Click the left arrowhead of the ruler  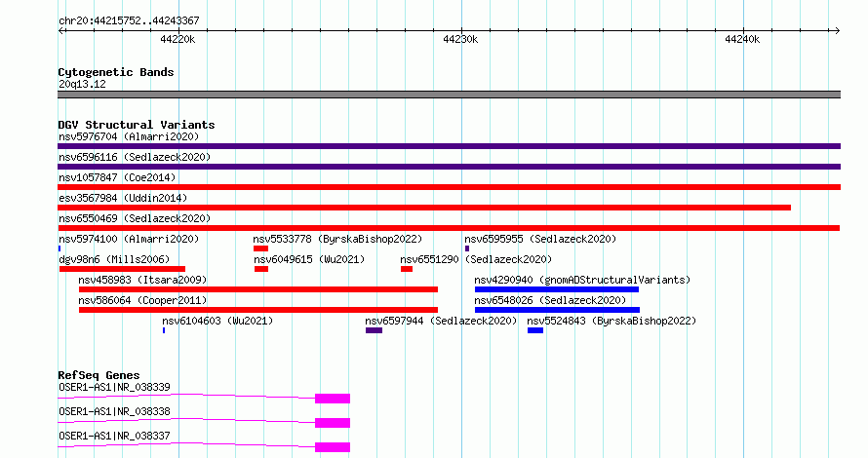pyautogui.click(x=60, y=30)
